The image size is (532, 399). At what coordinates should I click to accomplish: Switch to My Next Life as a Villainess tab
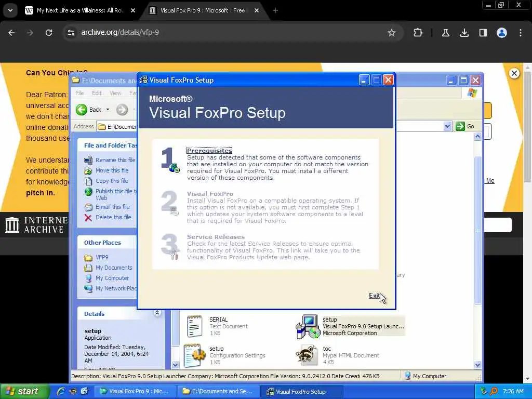pyautogui.click(x=80, y=10)
